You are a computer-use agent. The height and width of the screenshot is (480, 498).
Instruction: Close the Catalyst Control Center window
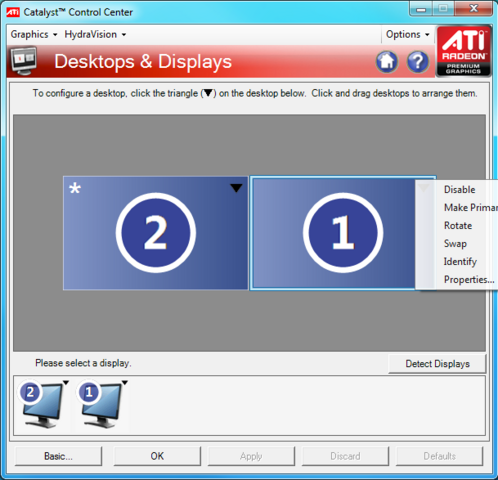pos(473,9)
